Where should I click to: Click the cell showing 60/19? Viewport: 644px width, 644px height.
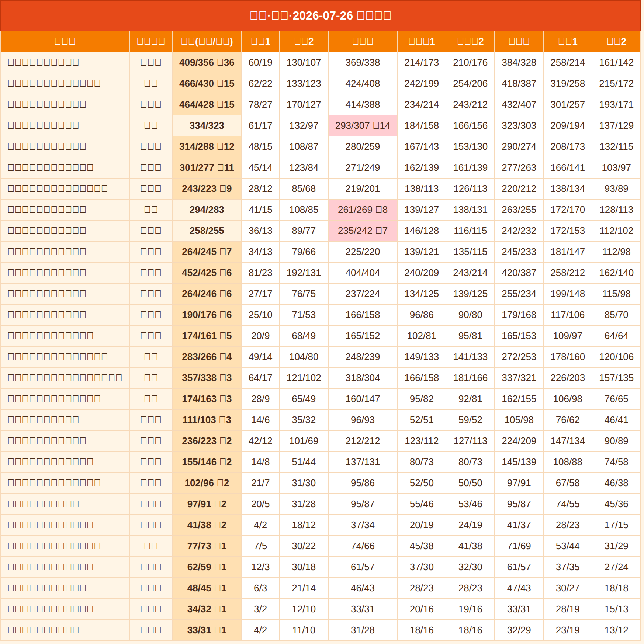click(x=260, y=62)
